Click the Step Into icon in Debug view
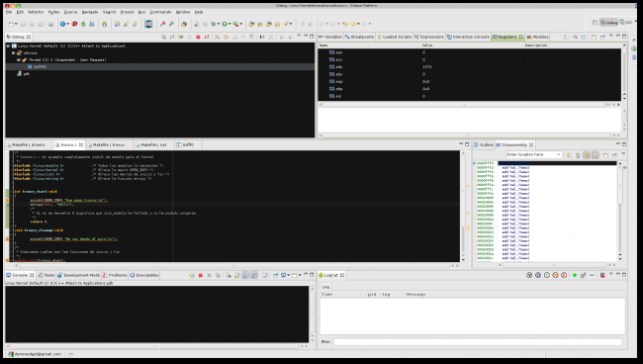The height and width of the screenshot is (364, 643). [217, 37]
